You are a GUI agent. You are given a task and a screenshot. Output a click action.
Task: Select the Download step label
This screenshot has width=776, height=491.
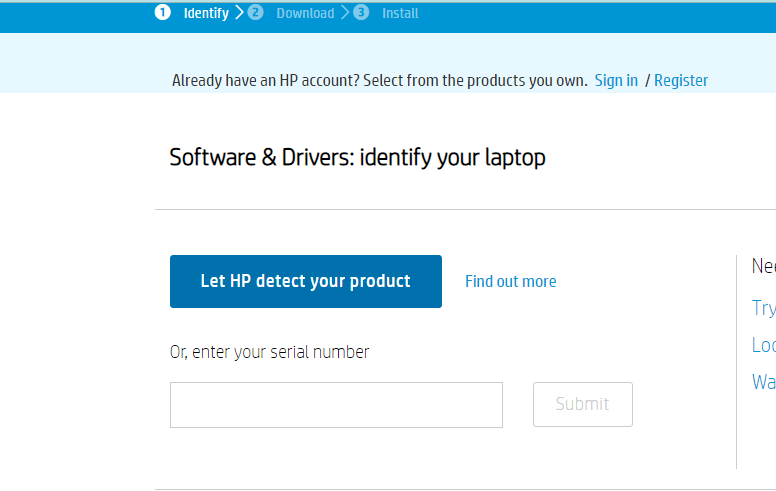pos(305,13)
